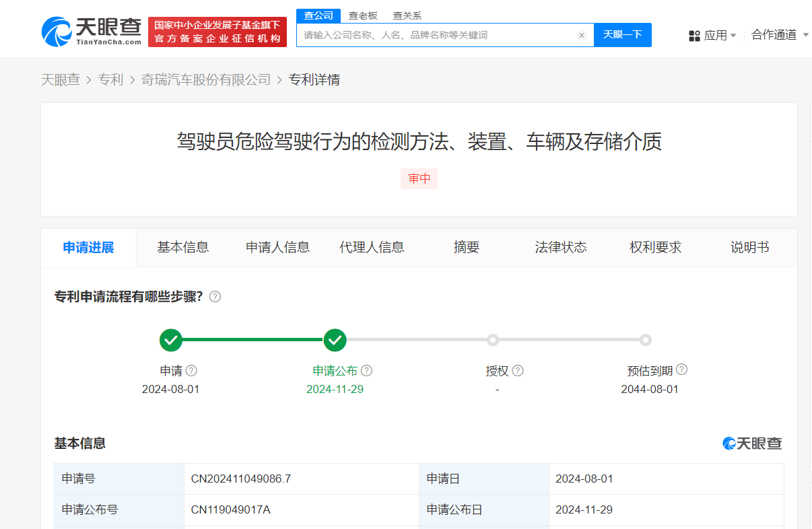The image size is (812, 529).
Task: Switch to 查老板 search tab
Action: click(363, 15)
